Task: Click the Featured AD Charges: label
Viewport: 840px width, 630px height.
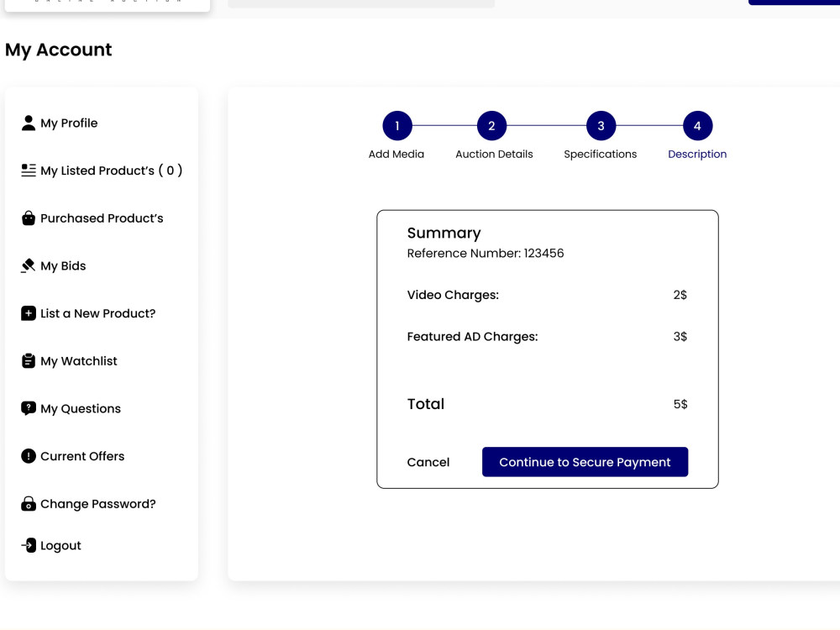Action: (472, 337)
